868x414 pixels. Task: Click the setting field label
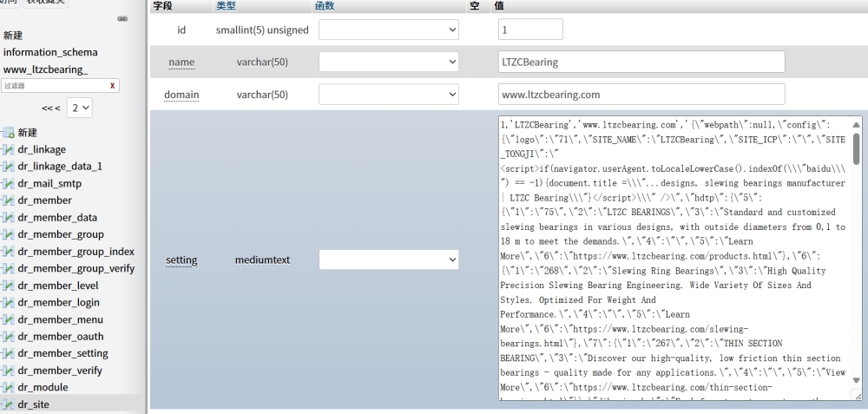(x=181, y=260)
